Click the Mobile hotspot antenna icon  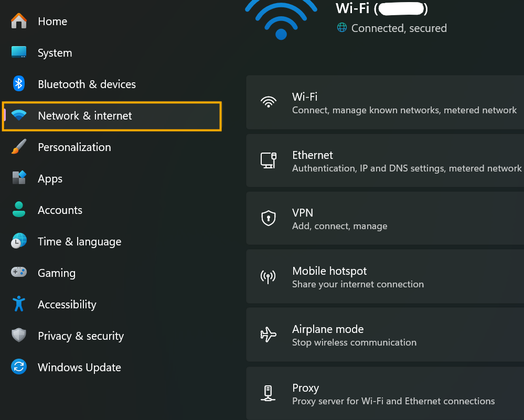click(x=268, y=277)
